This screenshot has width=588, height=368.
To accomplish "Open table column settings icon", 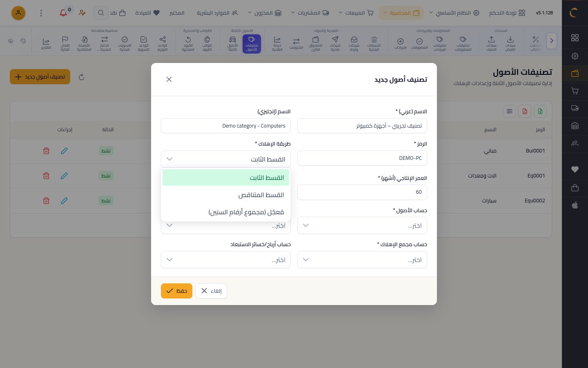I will tap(510, 111).
